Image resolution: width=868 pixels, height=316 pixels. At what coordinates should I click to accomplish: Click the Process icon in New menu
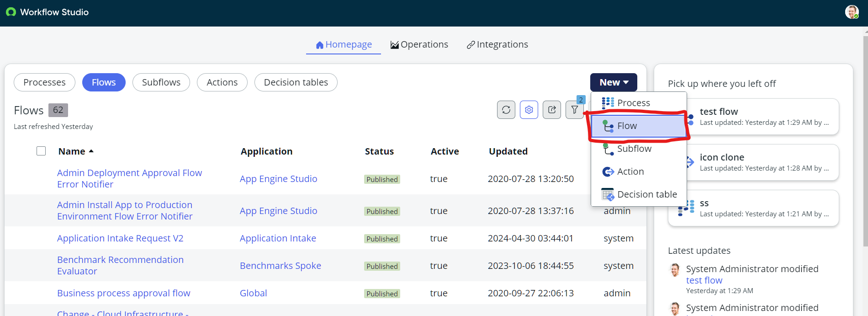coord(608,103)
